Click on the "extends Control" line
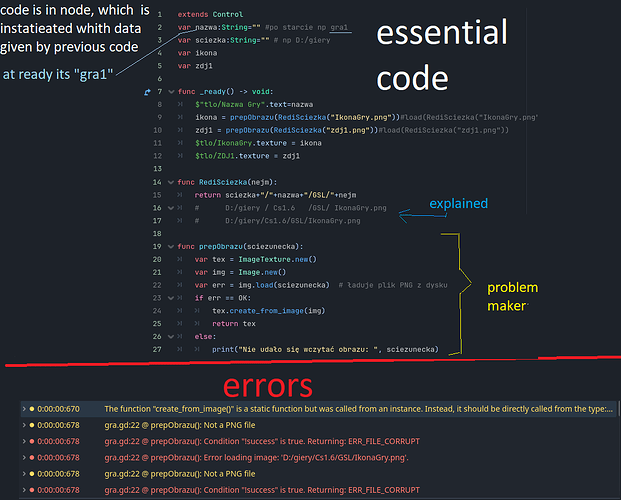This screenshot has width=621, height=500. point(209,14)
